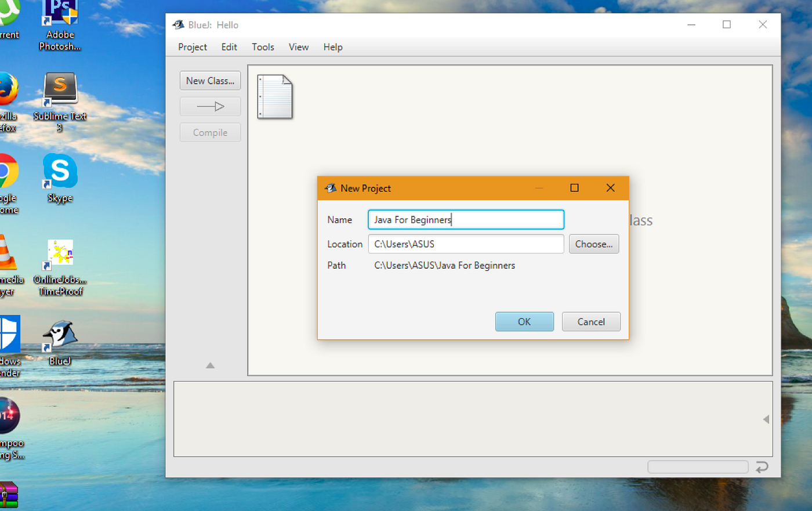This screenshot has width=812, height=511.
Task: Launch Adobe Photoshop from the desktop
Action: click(60, 13)
